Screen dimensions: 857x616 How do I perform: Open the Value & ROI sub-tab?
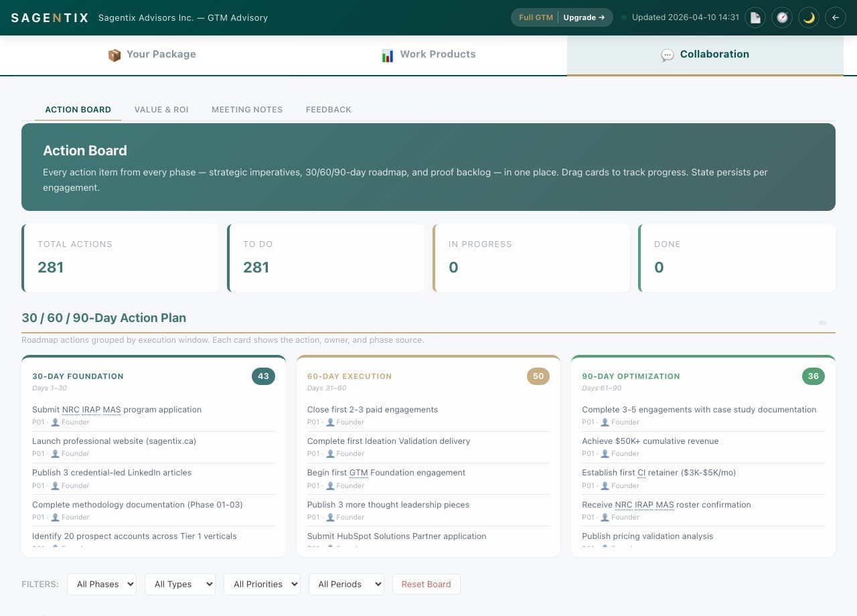point(161,110)
